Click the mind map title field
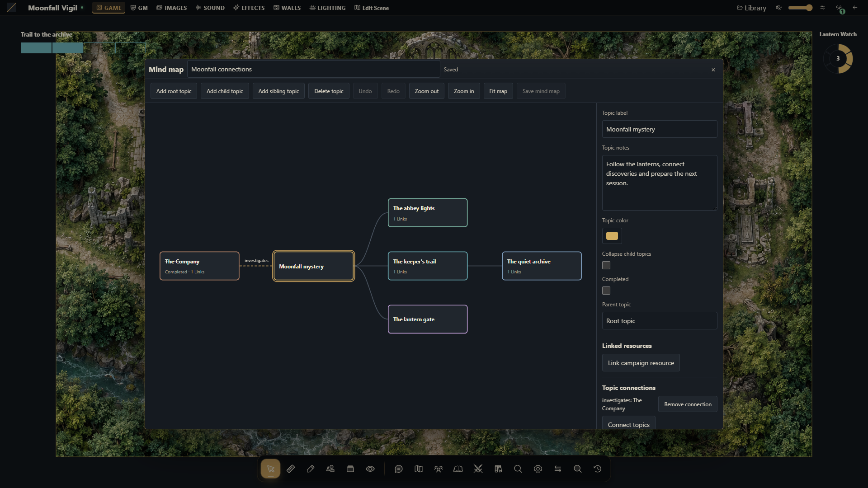The image size is (868, 488). (x=313, y=69)
